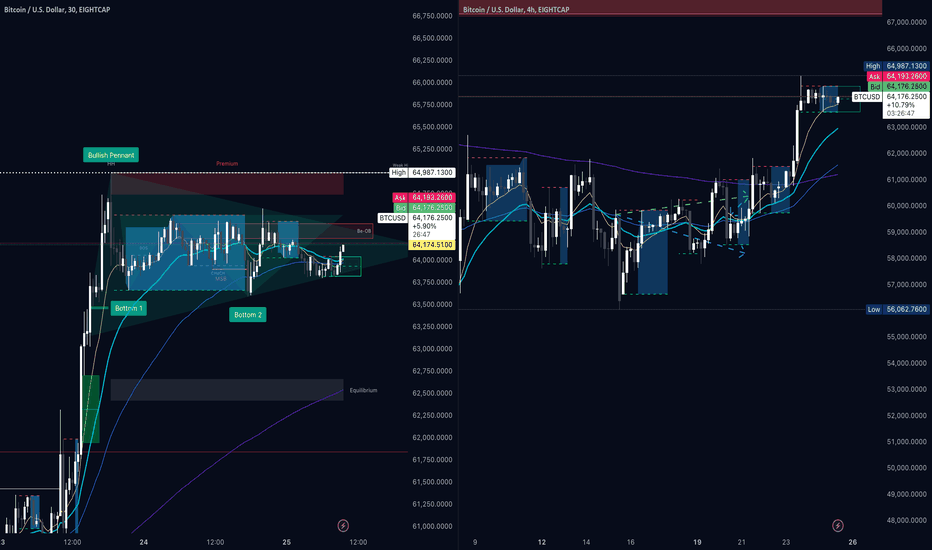Open the Bitcoin / U.S. Dollar, 4h chart title
This screenshot has width=932, height=550.
[516, 10]
